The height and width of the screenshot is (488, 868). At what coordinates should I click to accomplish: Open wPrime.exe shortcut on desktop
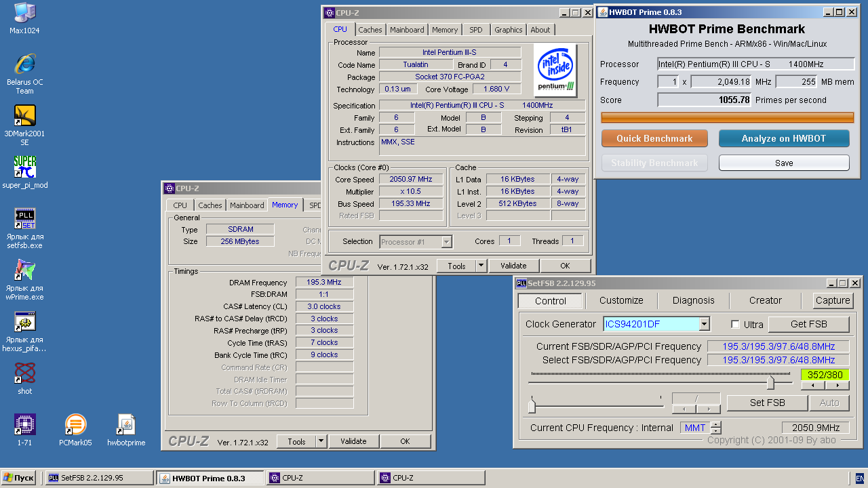[24, 280]
